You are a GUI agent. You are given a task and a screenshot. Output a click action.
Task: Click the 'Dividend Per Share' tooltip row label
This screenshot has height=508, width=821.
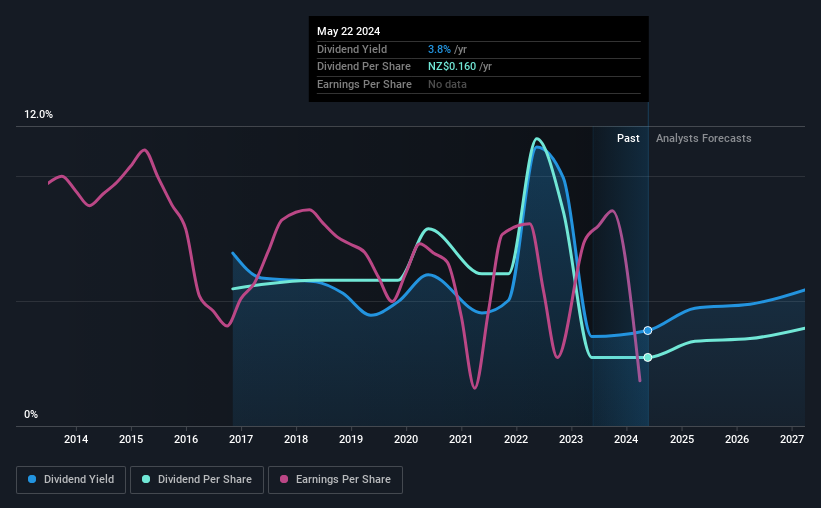(363, 67)
